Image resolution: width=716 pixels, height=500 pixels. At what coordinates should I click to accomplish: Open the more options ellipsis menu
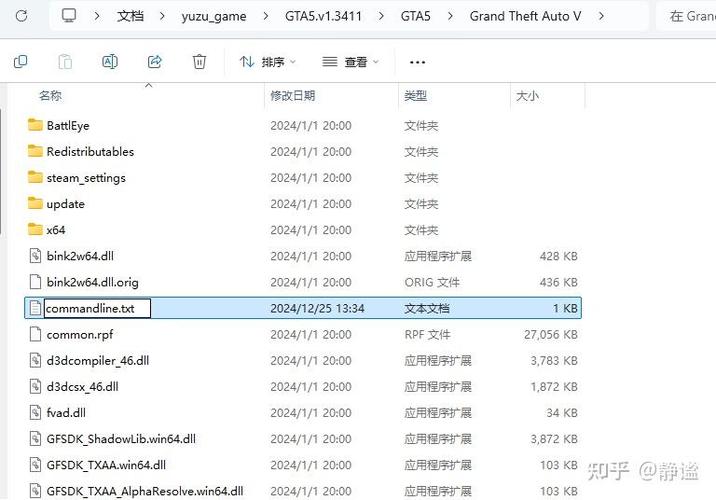pyautogui.click(x=417, y=62)
